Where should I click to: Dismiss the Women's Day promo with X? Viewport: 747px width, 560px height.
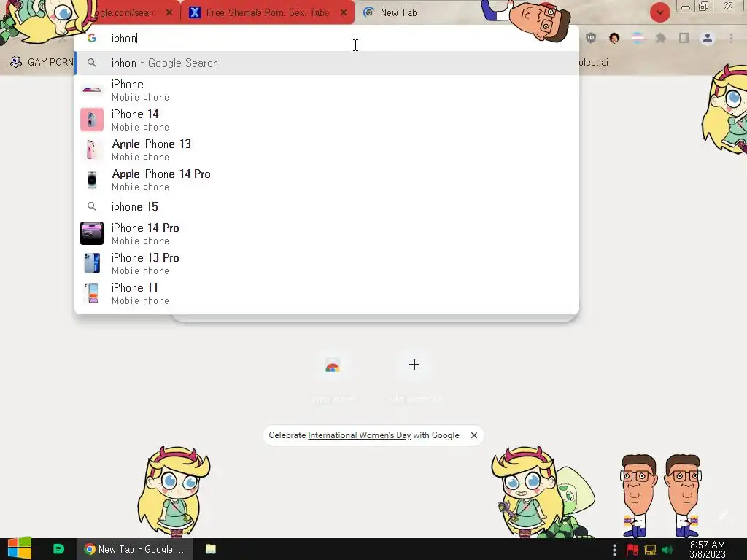point(474,435)
